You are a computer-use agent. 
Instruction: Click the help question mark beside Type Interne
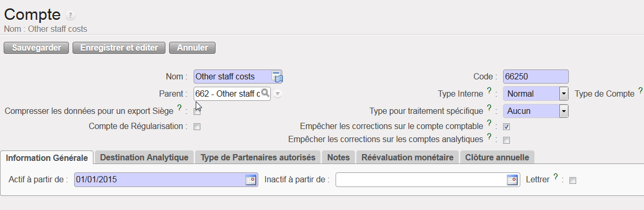489,91
